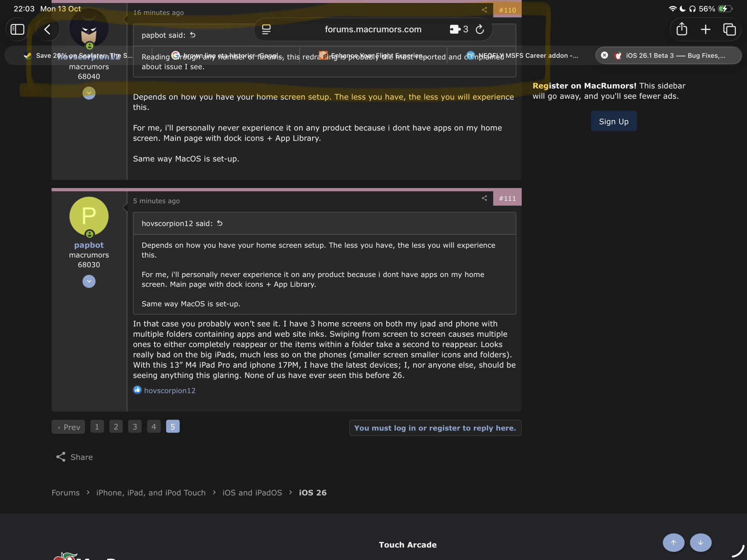The image size is (747, 560).
Task: Expand hovscorpion12's quoted post arrow
Action: (x=220, y=223)
